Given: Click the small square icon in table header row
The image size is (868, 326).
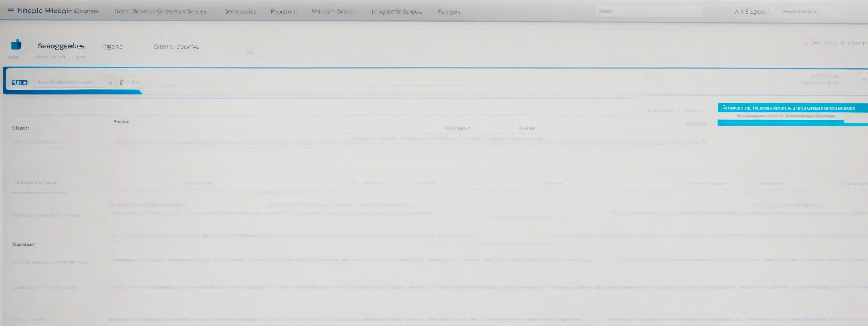Looking at the screenshot, I should tap(353, 183).
